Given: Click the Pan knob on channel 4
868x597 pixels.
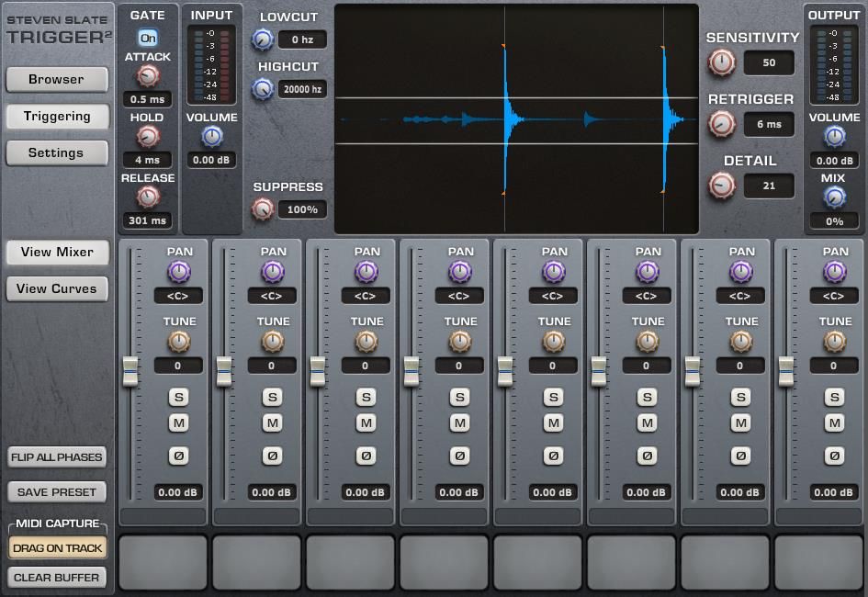Looking at the screenshot, I should [459, 272].
